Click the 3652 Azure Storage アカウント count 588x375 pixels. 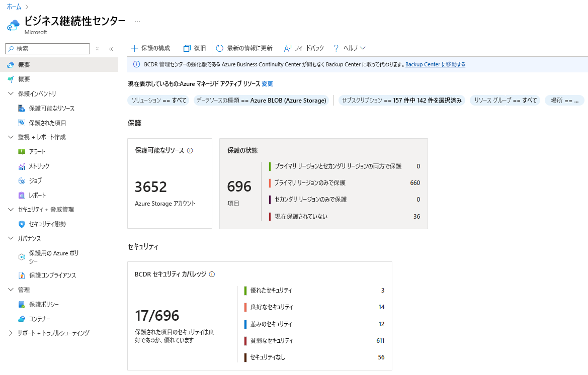(x=151, y=187)
